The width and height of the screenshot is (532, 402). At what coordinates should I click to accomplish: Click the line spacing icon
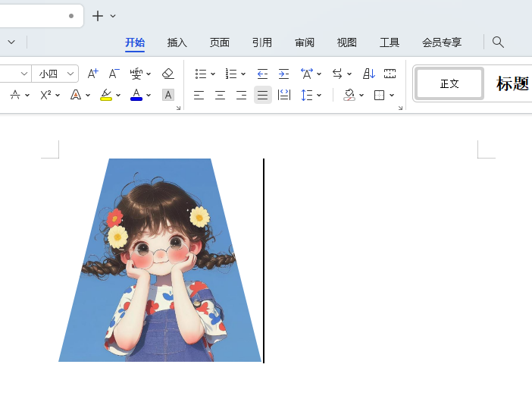tap(307, 95)
